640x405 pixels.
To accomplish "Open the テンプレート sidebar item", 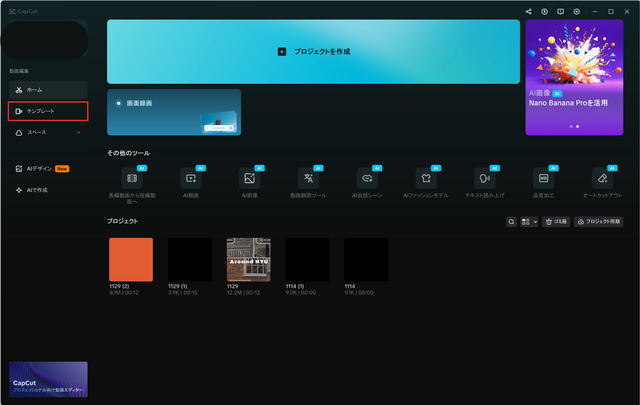I will coord(48,111).
